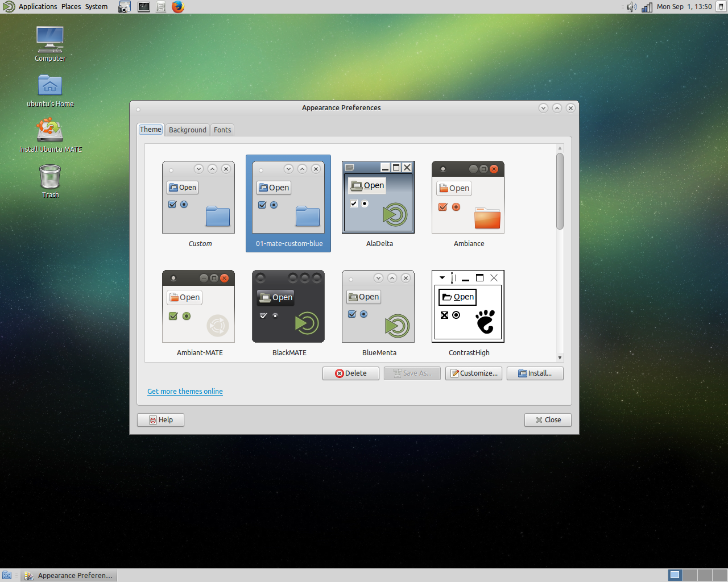Click the Delete button

click(351, 373)
